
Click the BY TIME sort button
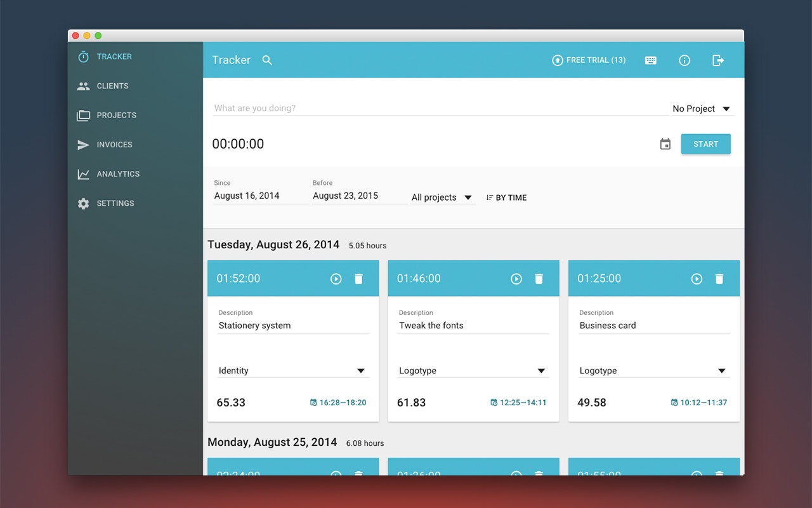[506, 197]
